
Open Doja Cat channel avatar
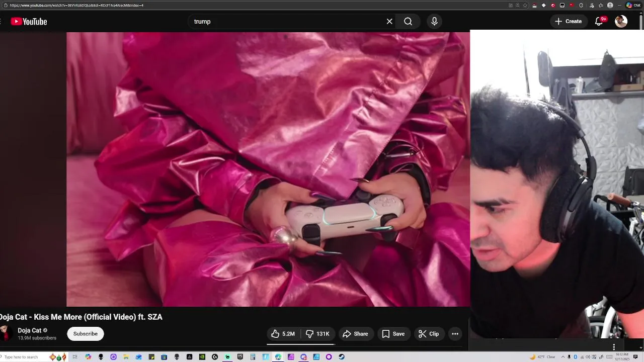(x=6, y=334)
